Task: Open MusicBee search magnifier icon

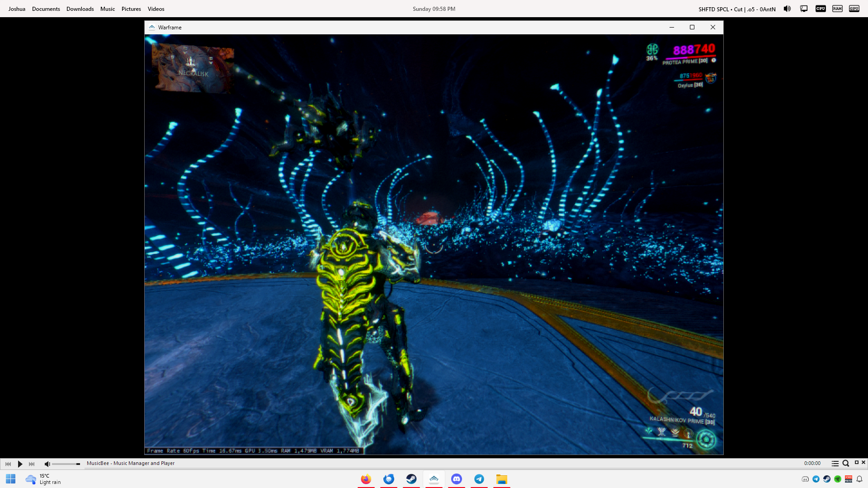Action: click(x=845, y=463)
